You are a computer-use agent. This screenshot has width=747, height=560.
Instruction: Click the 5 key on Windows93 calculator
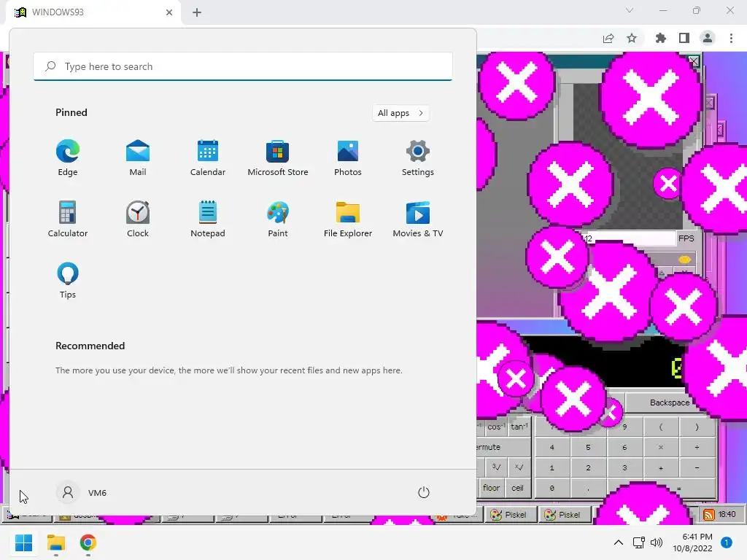pyautogui.click(x=588, y=447)
